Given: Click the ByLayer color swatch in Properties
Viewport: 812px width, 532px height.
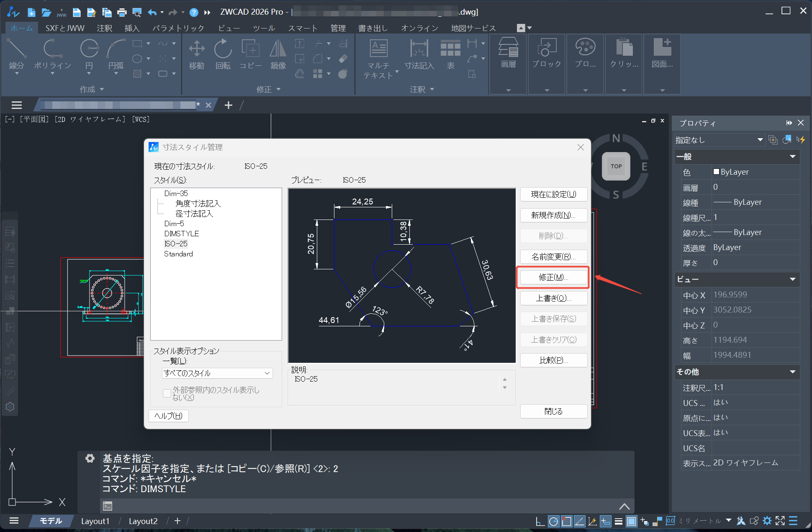Looking at the screenshot, I should (716, 172).
